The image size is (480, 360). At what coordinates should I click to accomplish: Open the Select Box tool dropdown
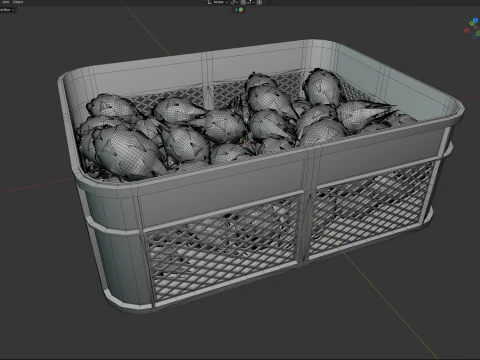(x=7, y=10)
